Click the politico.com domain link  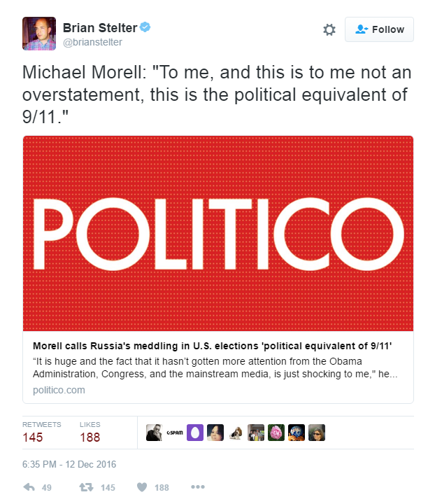(x=59, y=390)
